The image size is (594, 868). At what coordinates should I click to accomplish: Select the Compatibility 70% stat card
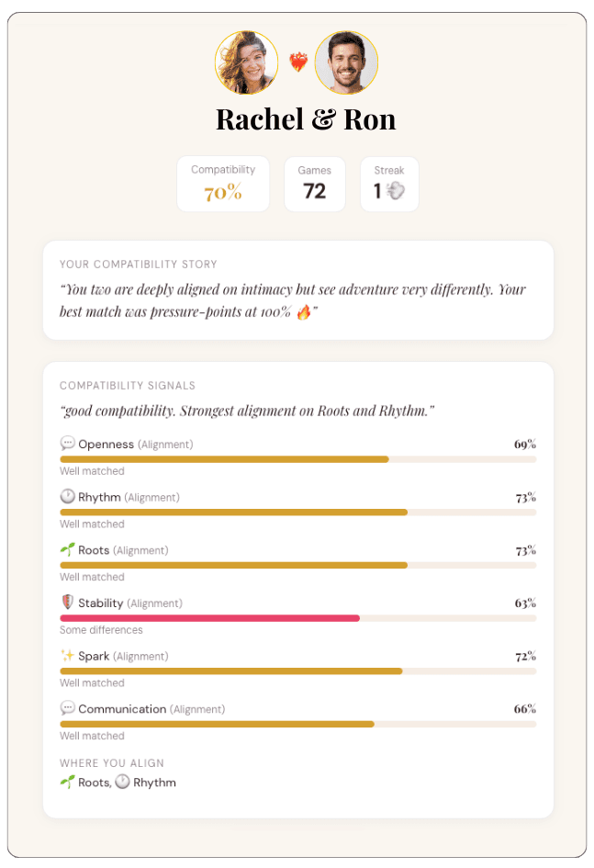(223, 184)
